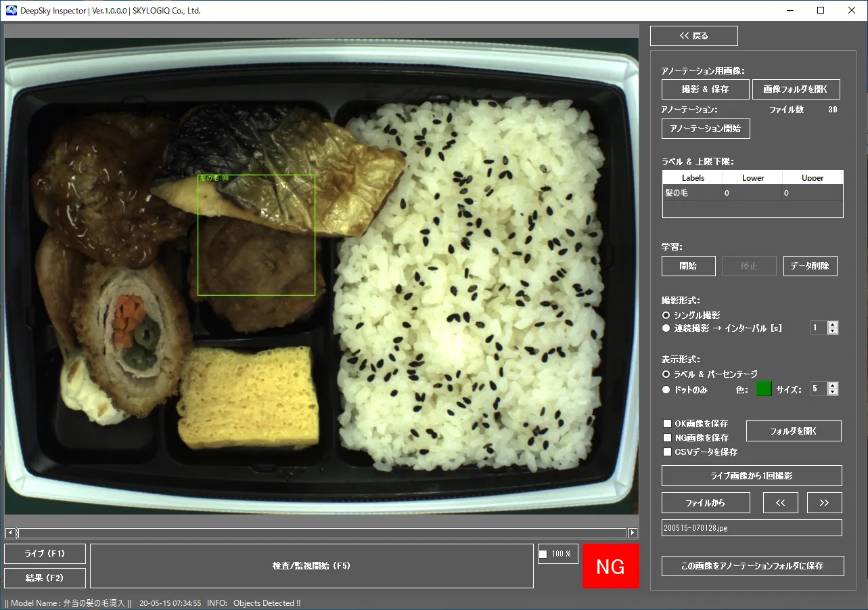Decrease the dot size spinner value
This screenshot has height=610, width=868.
click(x=833, y=392)
